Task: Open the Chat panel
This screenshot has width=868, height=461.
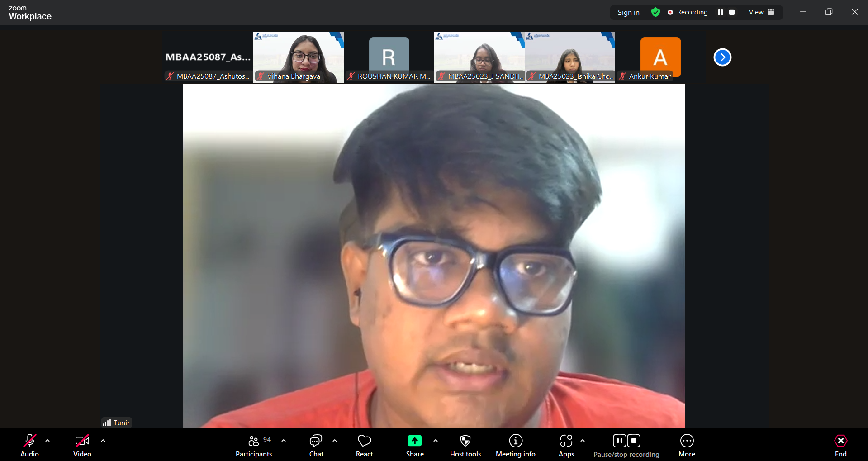Action: pyautogui.click(x=316, y=446)
